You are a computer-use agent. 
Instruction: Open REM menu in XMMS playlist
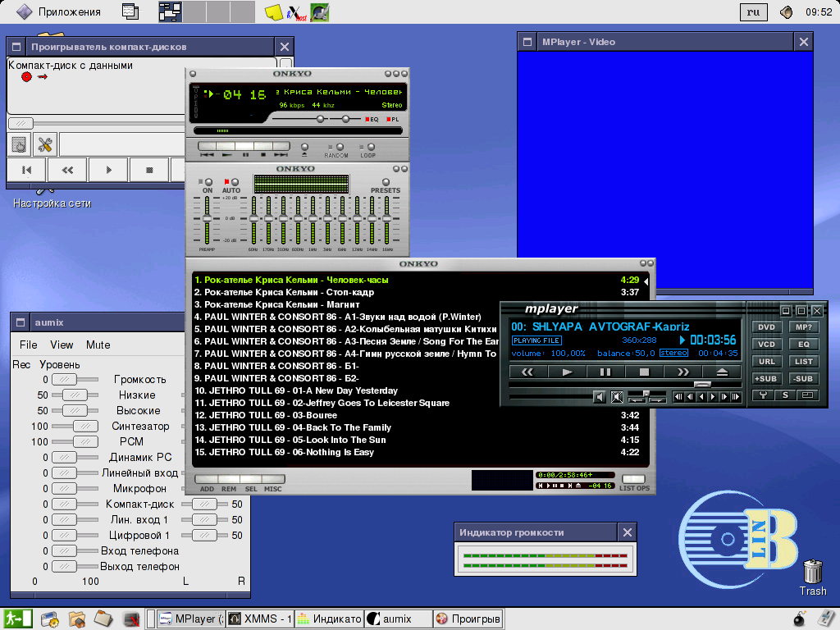pos(229,479)
